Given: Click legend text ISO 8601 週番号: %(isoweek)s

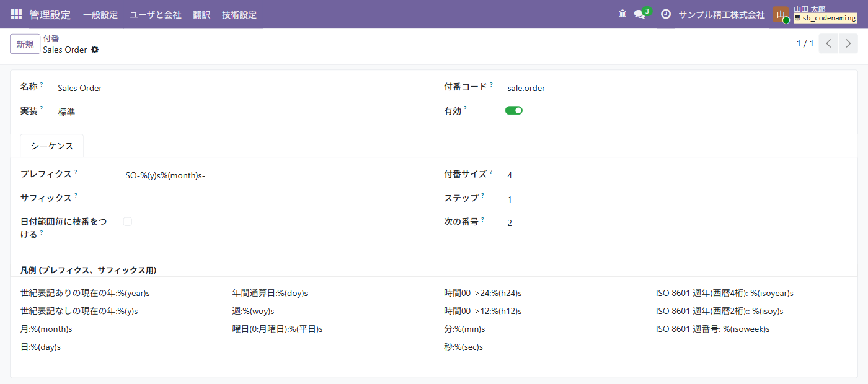Looking at the screenshot, I should (713, 329).
